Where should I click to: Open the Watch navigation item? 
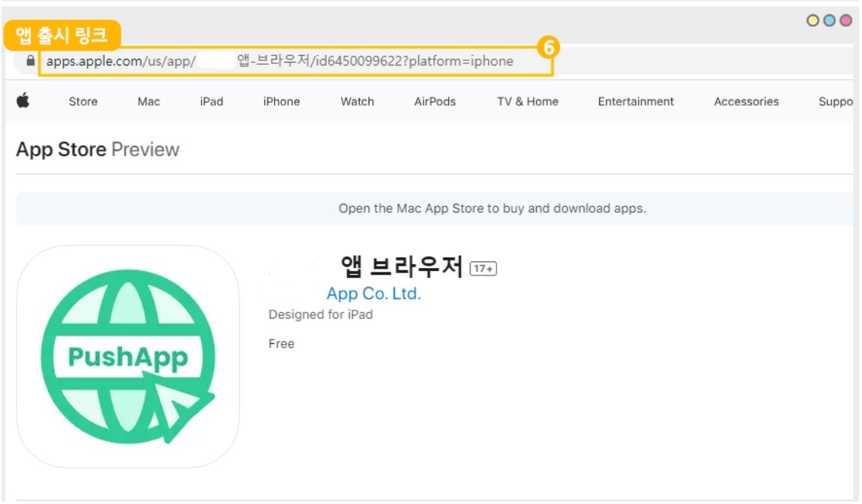(357, 102)
